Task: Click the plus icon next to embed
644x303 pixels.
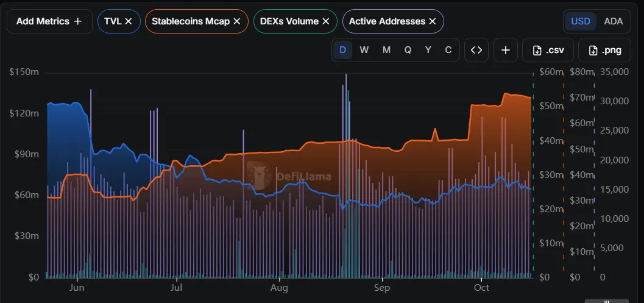Action: (x=506, y=50)
